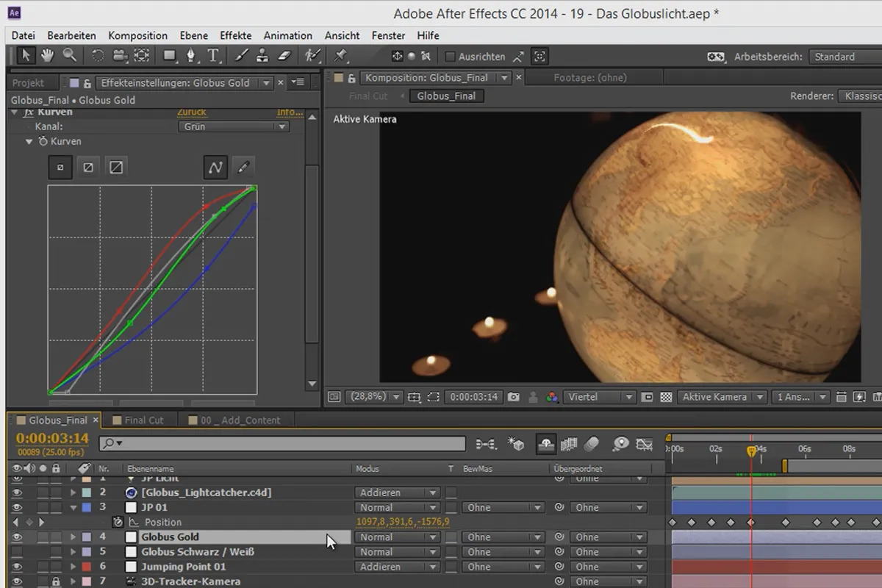Select the Eraser tool
The height and width of the screenshot is (588, 882).
(x=285, y=55)
